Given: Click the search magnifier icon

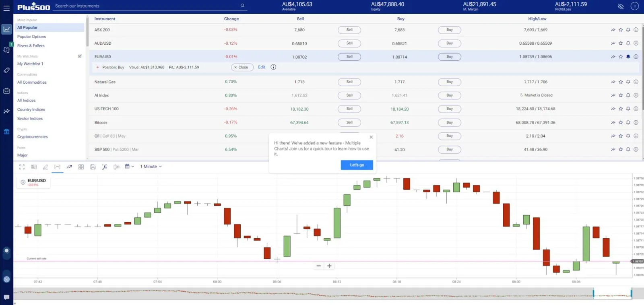Looking at the screenshot, I should coord(242,6).
